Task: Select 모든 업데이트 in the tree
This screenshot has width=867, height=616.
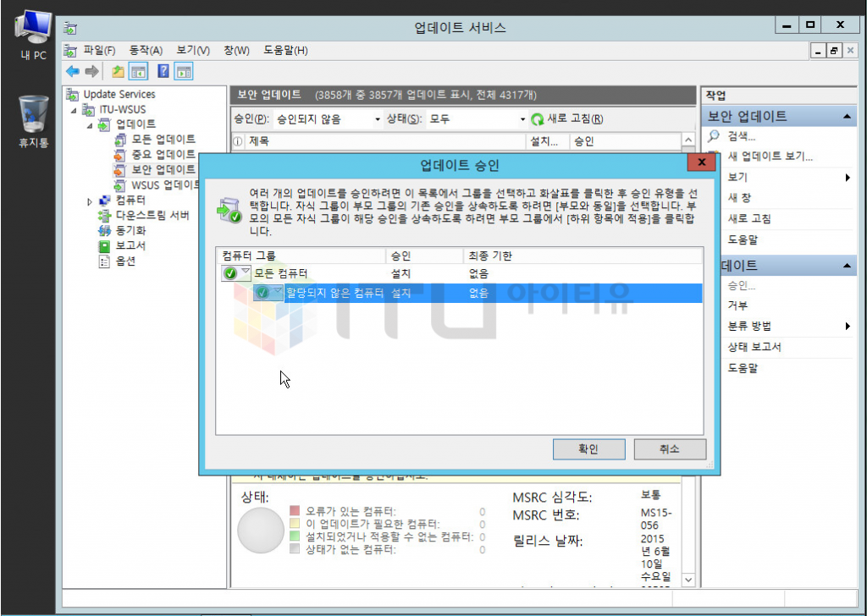Action: (163, 139)
